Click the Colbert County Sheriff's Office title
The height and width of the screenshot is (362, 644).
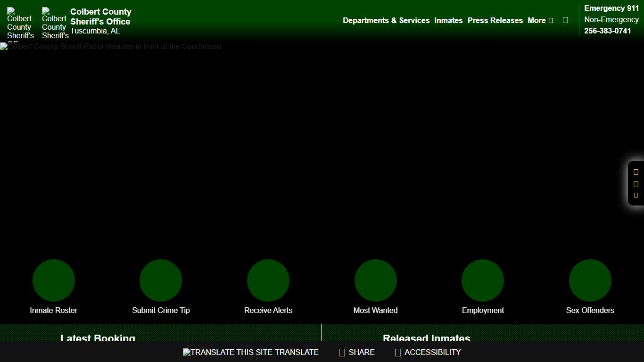(100, 16)
